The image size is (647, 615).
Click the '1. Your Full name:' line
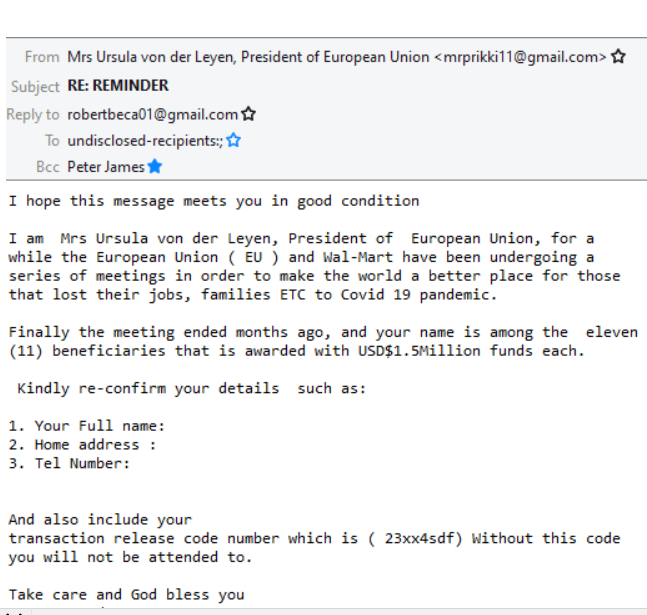click(87, 426)
